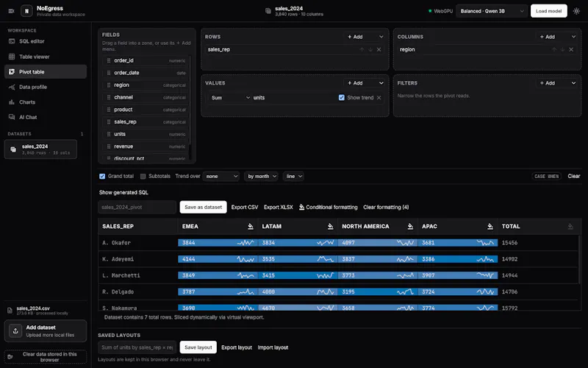Move sales_rep row field up

point(362,49)
